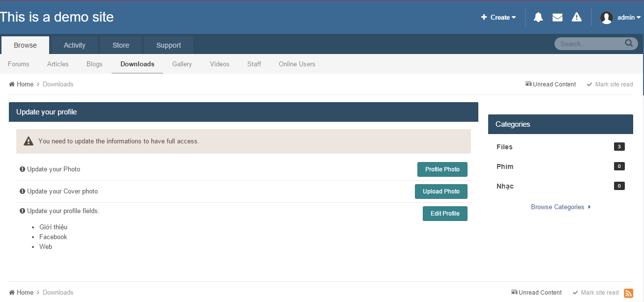Click the warning triangle reports icon
The image size is (644, 302).
[x=577, y=18]
